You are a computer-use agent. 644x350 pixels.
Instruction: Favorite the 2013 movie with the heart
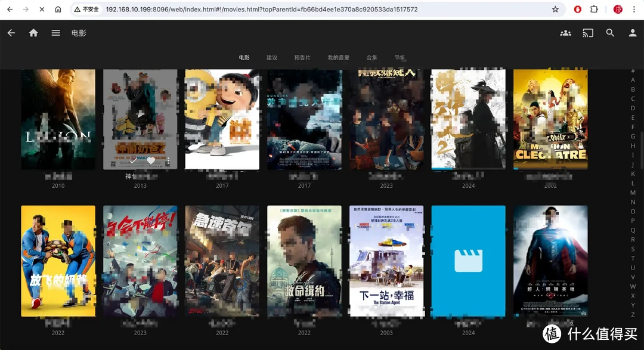(x=151, y=161)
